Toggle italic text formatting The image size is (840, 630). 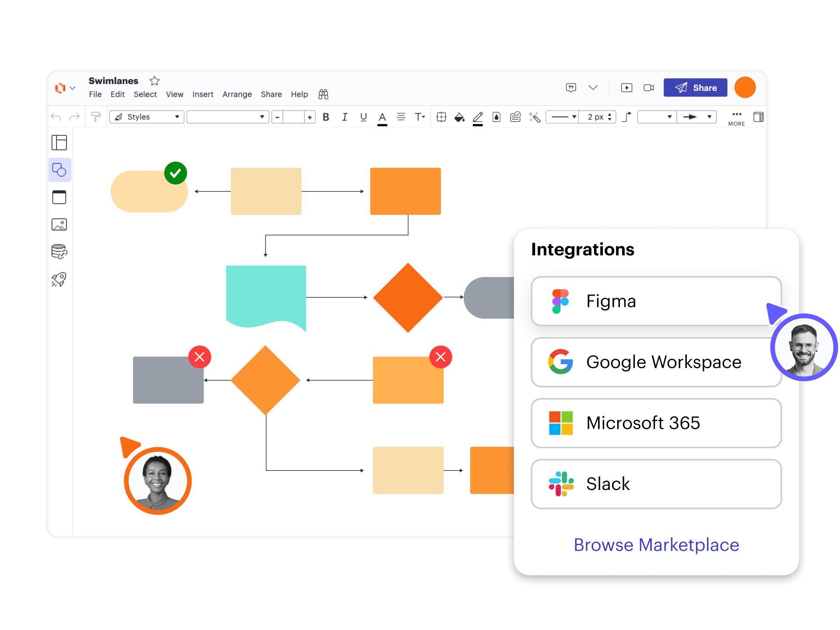[344, 117]
